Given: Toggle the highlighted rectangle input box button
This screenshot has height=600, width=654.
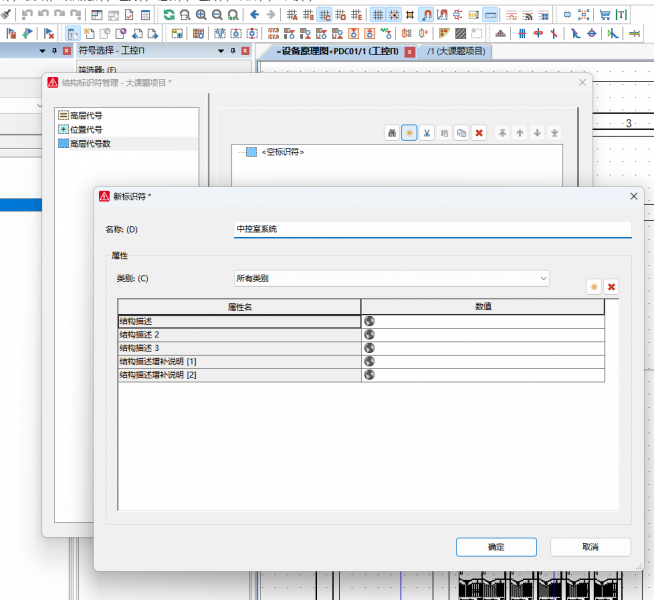Looking at the screenshot, I should [490, 15].
